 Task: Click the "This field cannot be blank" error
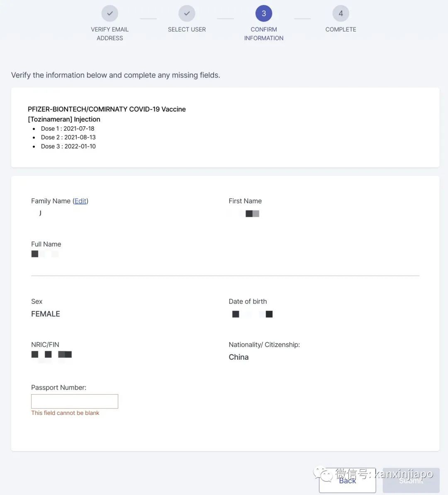click(65, 413)
